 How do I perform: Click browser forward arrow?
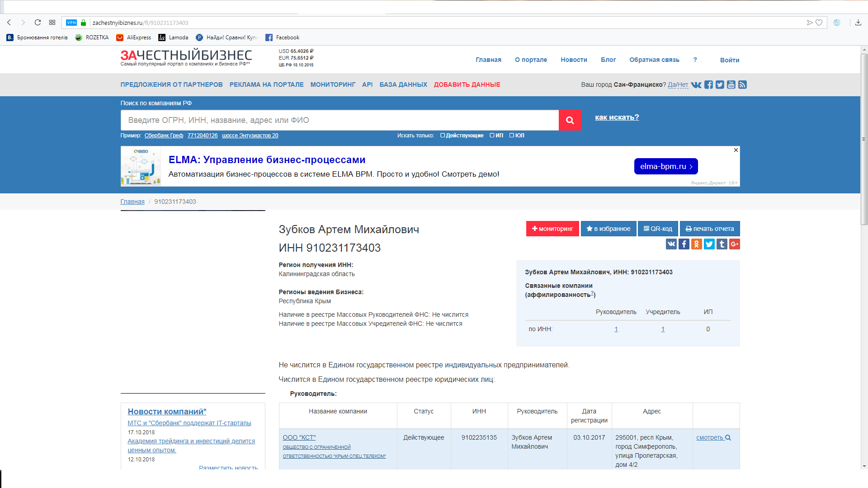click(x=23, y=23)
